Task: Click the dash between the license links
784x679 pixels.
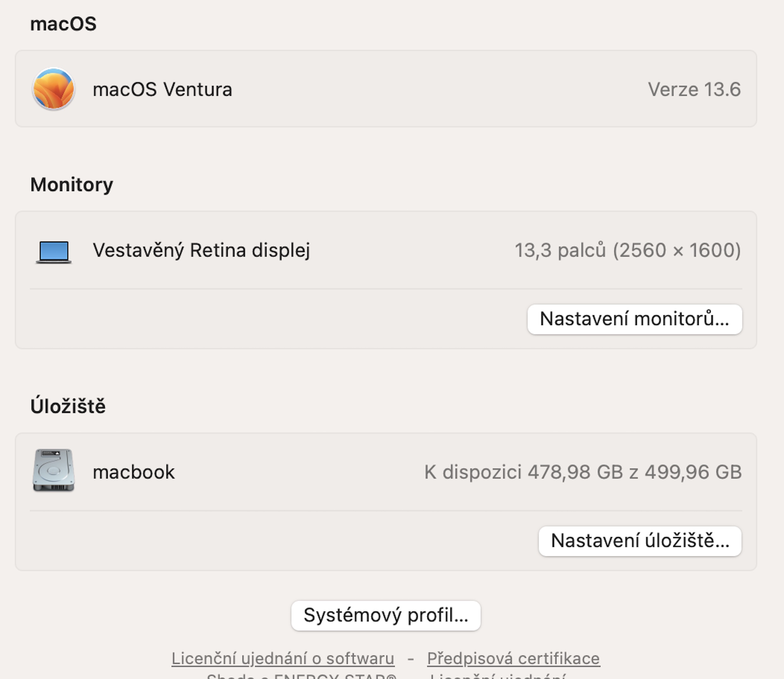Action: click(411, 659)
